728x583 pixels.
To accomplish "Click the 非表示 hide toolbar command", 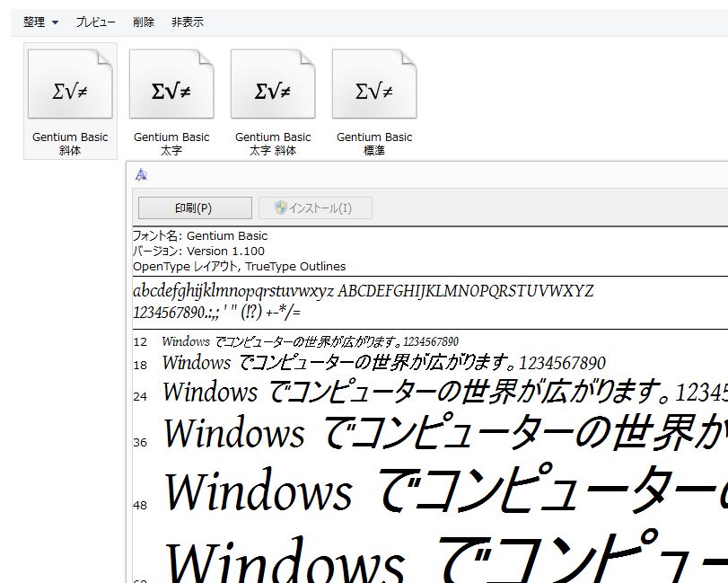I will (188, 22).
